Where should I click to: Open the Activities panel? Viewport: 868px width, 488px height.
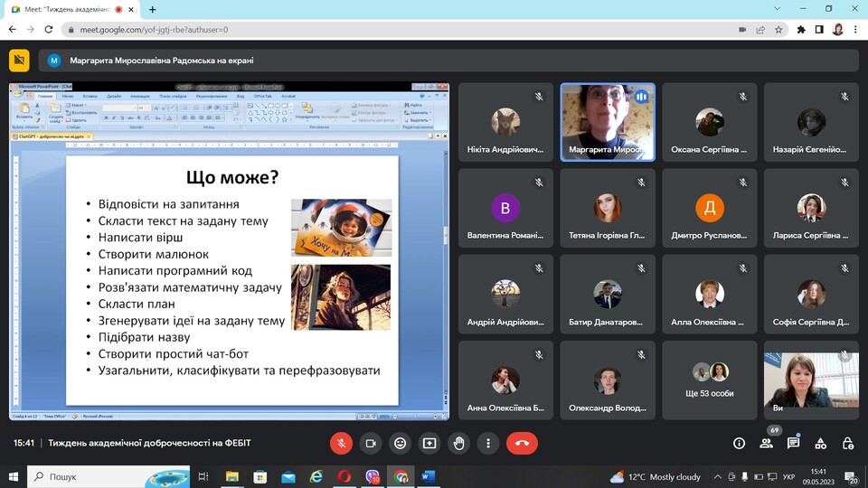(821, 443)
